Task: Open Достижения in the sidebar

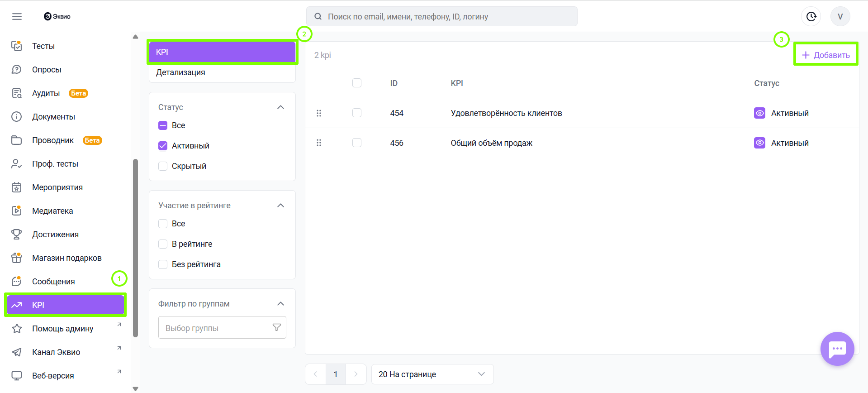Action: pyautogui.click(x=55, y=235)
